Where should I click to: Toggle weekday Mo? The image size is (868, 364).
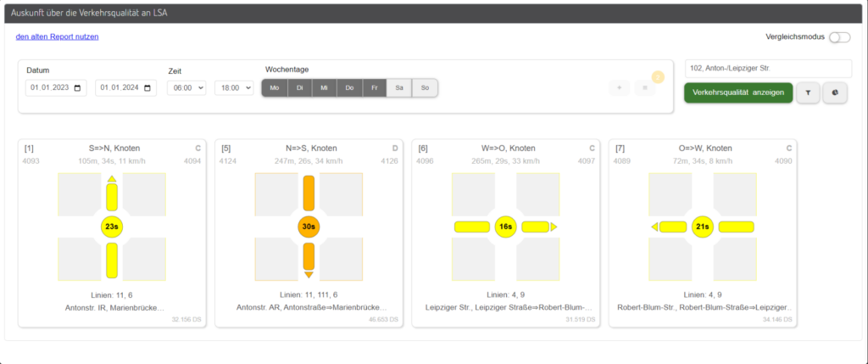tap(275, 88)
